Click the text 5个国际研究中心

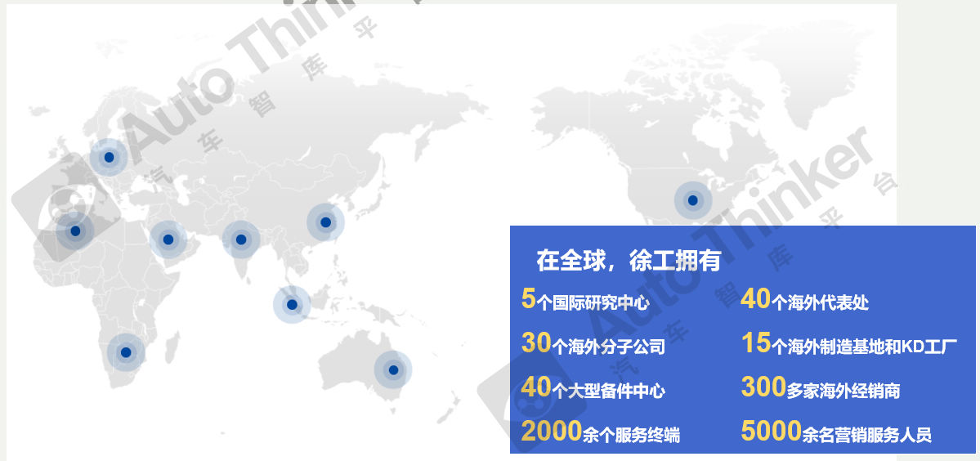[x=585, y=300]
